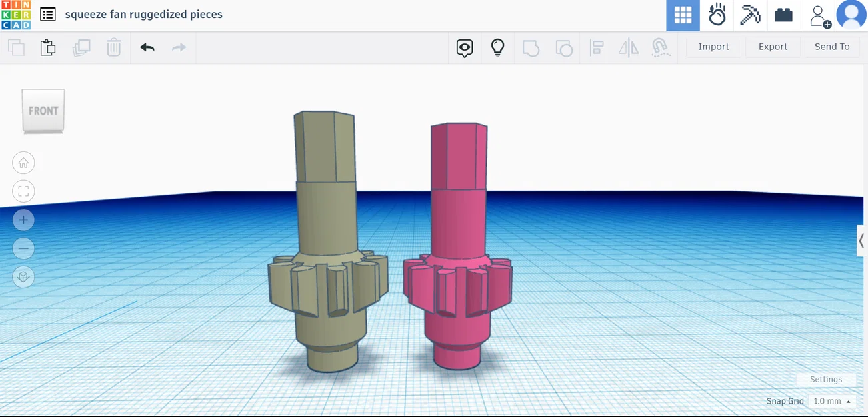Toggle orthographic view in the left sidebar
The width and height of the screenshot is (868, 417).
coord(23,276)
